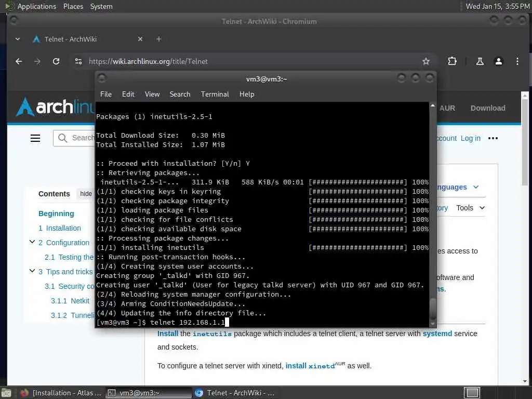Go to 3.1 Security concerns entry
Image resolution: width=532 pixels, height=399 pixels.
pyautogui.click(x=69, y=286)
